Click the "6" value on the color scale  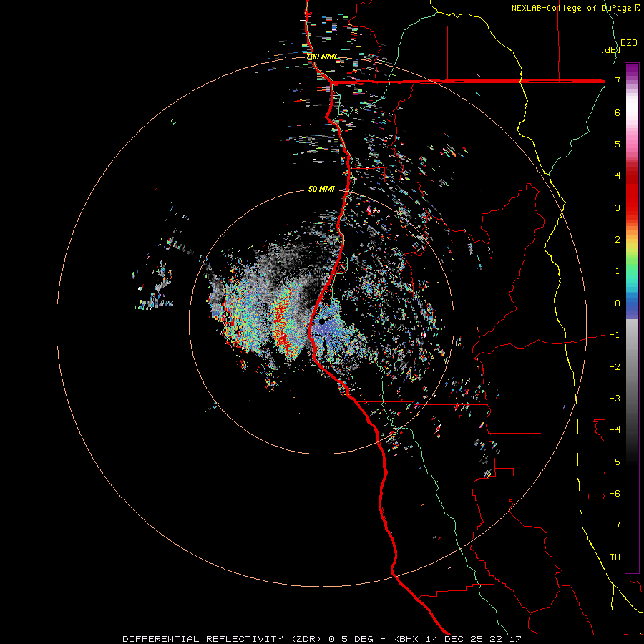tap(618, 112)
